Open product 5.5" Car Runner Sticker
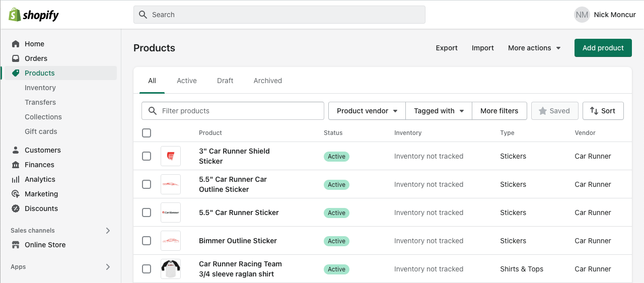This screenshot has height=283, width=644. (x=239, y=213)
